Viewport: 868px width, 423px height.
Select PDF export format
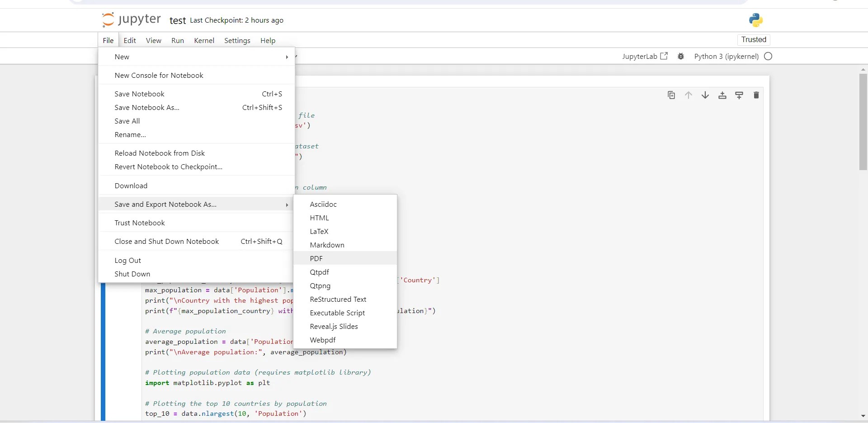pyautogui.click(x=316, y=258)
